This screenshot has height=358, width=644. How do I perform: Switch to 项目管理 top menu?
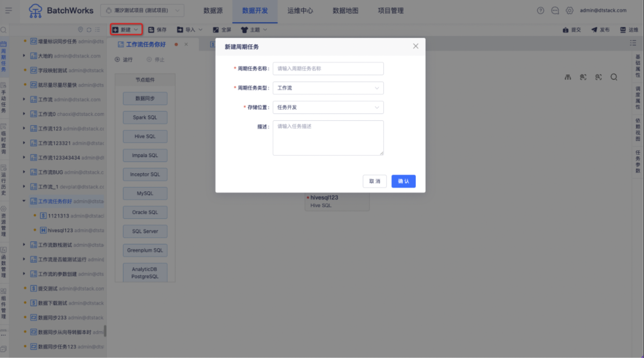(390, 11)
